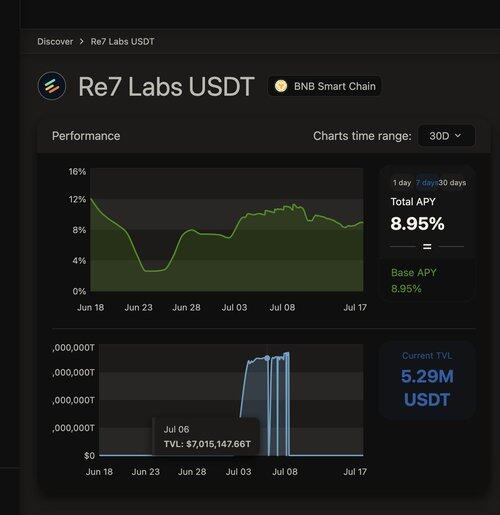Select the 1 day APY tab

[402, 183]
